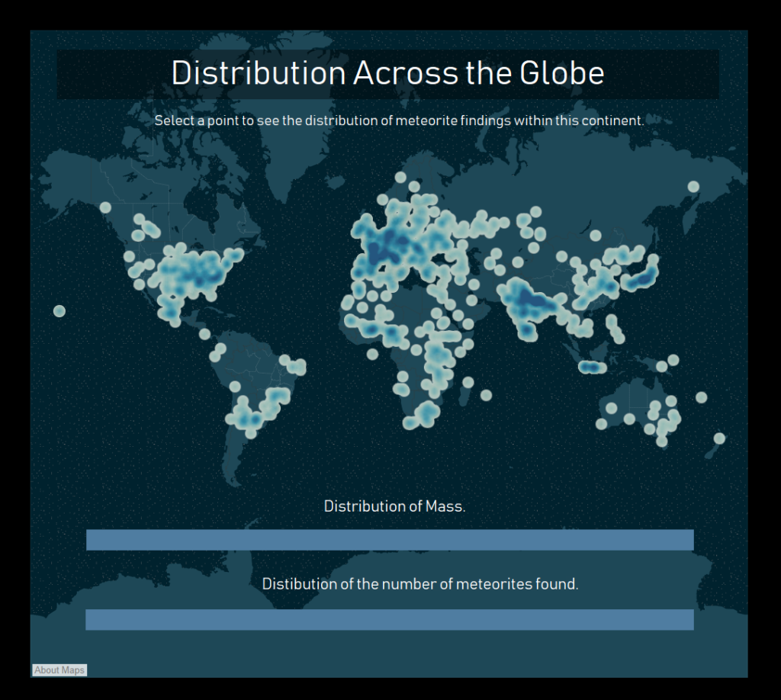
Task: Select the Madagascar meteorite point
Action: 468,382
